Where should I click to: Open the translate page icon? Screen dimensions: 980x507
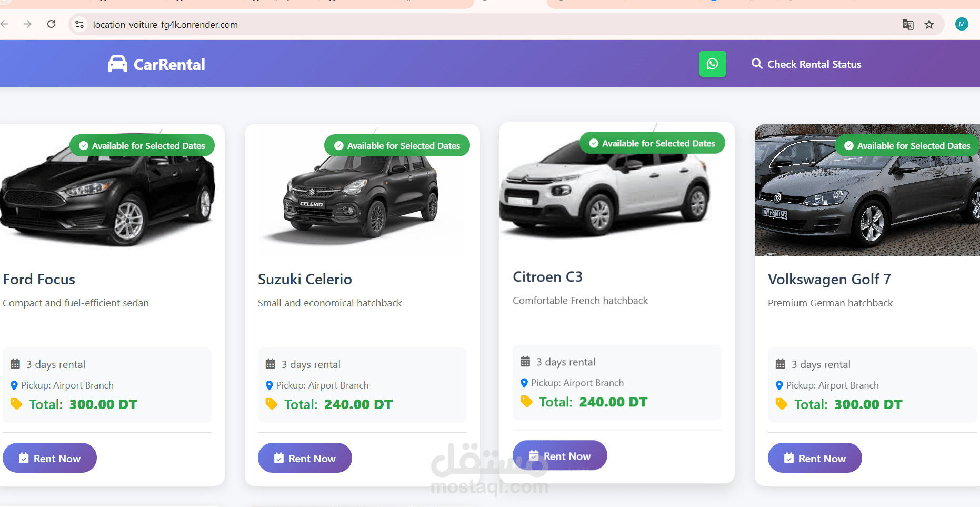pos(908,24)
